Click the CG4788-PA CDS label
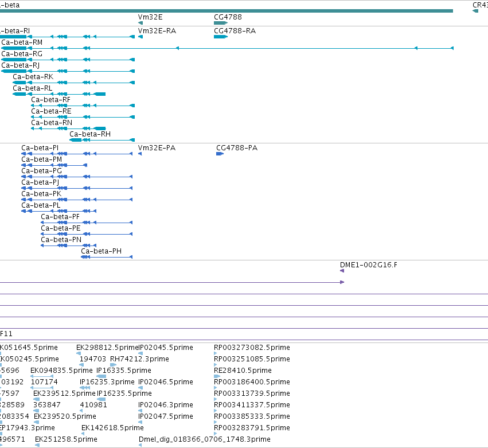The width and height of the screenshot is (488, 448). pyautogui.click(x=237, y=148)
